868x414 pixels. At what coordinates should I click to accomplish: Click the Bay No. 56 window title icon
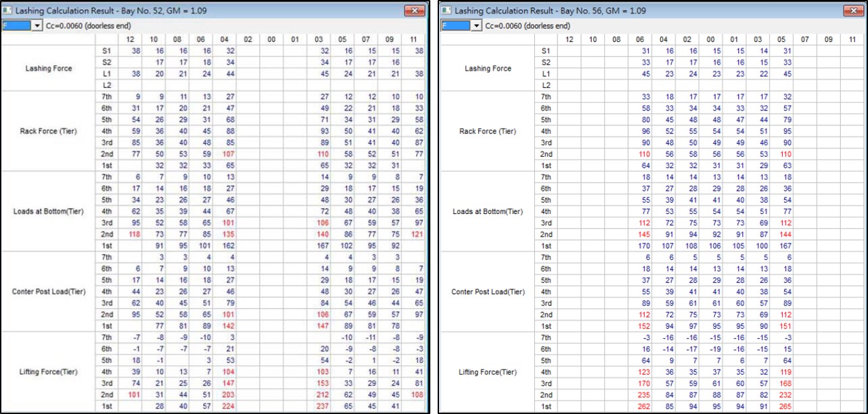tap(446, 11)
